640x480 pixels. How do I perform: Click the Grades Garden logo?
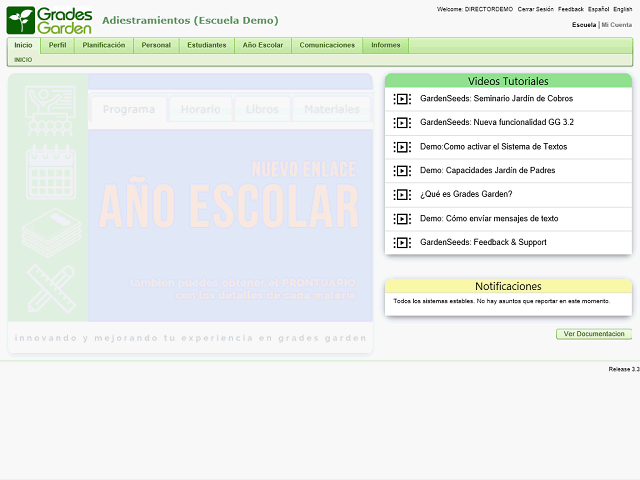point(49,20)
